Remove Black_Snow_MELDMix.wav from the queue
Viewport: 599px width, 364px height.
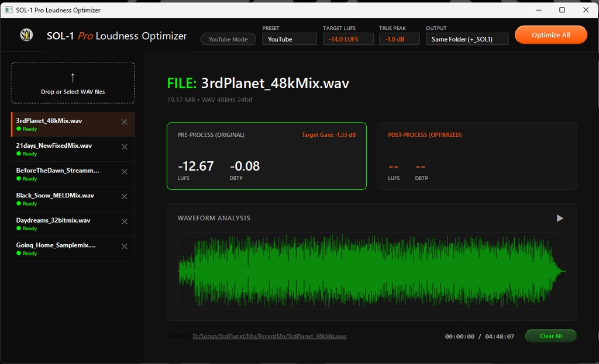pyautogui.click(x=124, y=196)
